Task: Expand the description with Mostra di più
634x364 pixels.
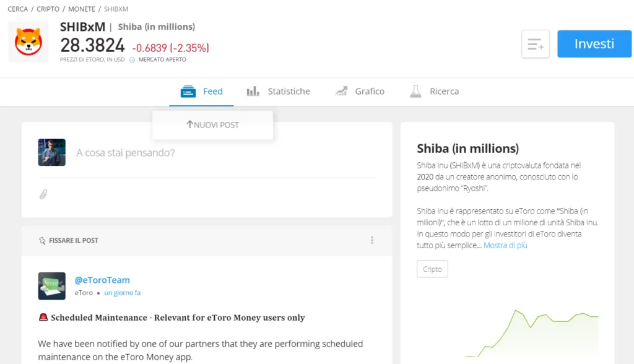Action: pyautogui.click(x=505, y=246)
